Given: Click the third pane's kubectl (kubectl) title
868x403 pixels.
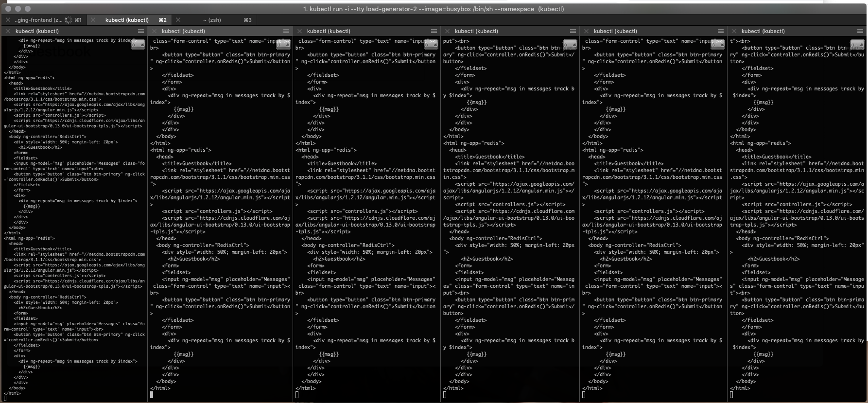Looking at the screenshot, I should tap(329, 31).
